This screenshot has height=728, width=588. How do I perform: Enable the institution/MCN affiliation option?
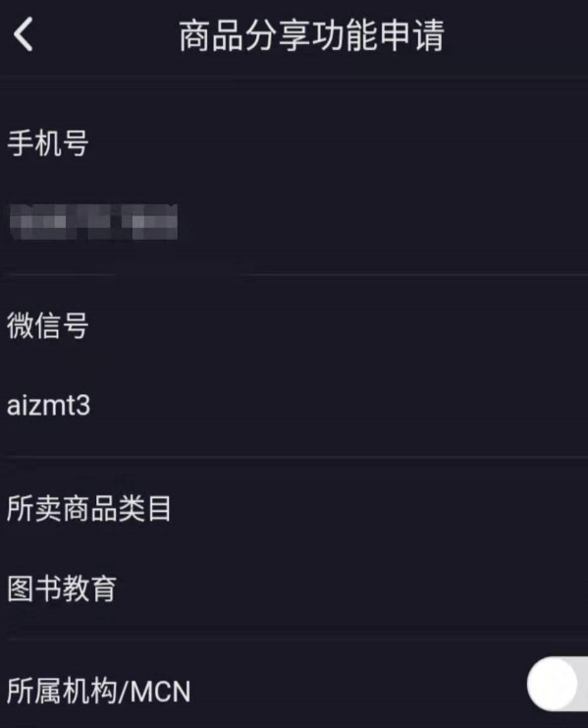(558, 684)
